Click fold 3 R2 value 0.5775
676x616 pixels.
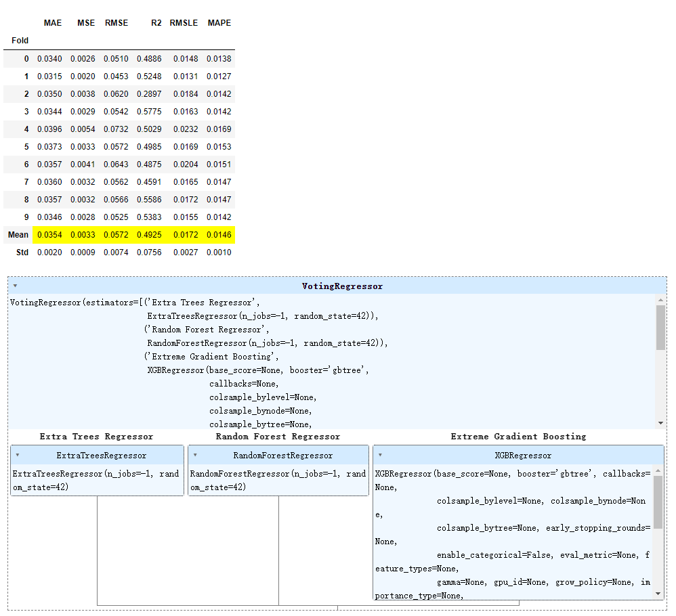coord(149,112)
